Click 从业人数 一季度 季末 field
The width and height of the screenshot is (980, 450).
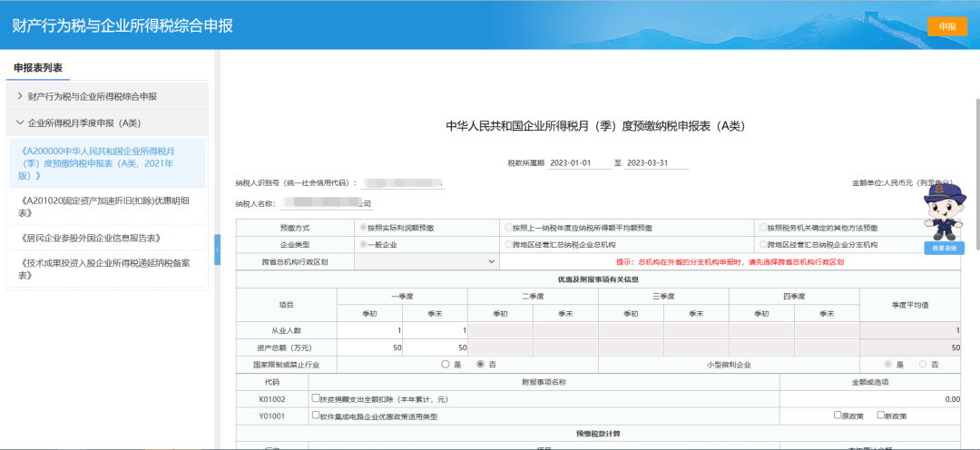pos(435,330)
